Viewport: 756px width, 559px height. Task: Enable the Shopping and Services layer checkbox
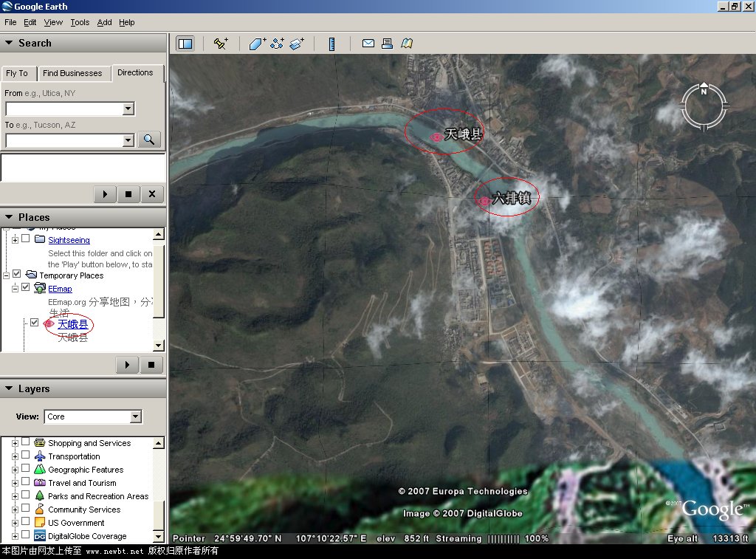coord(26,442)
